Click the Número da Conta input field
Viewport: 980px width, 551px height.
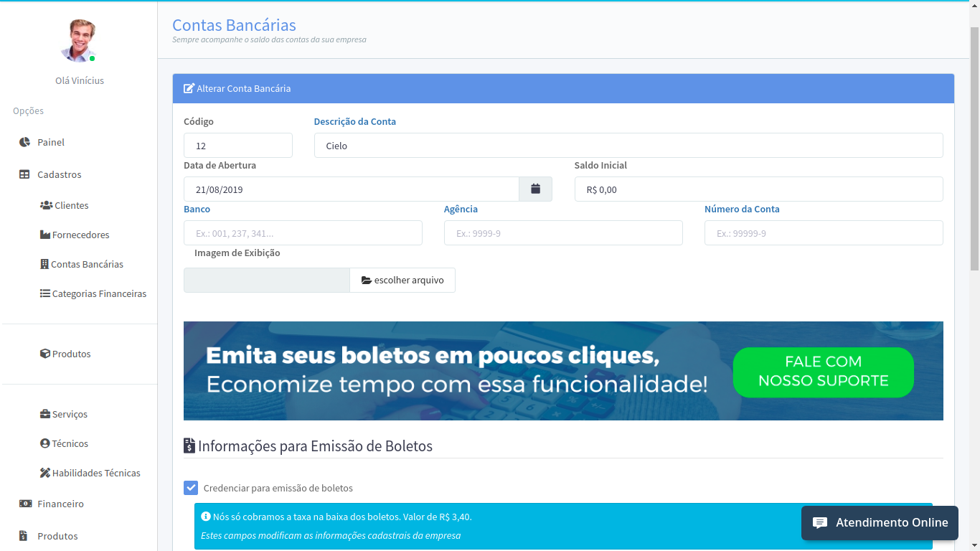pos(824,233)
